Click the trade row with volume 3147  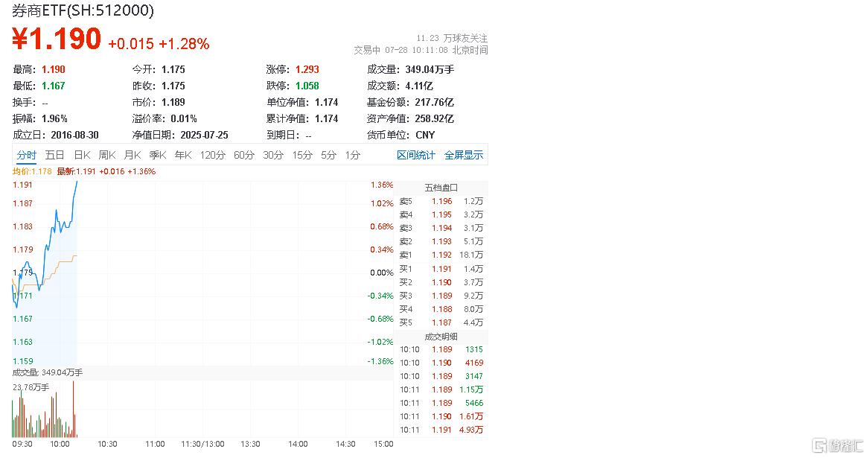441,376
